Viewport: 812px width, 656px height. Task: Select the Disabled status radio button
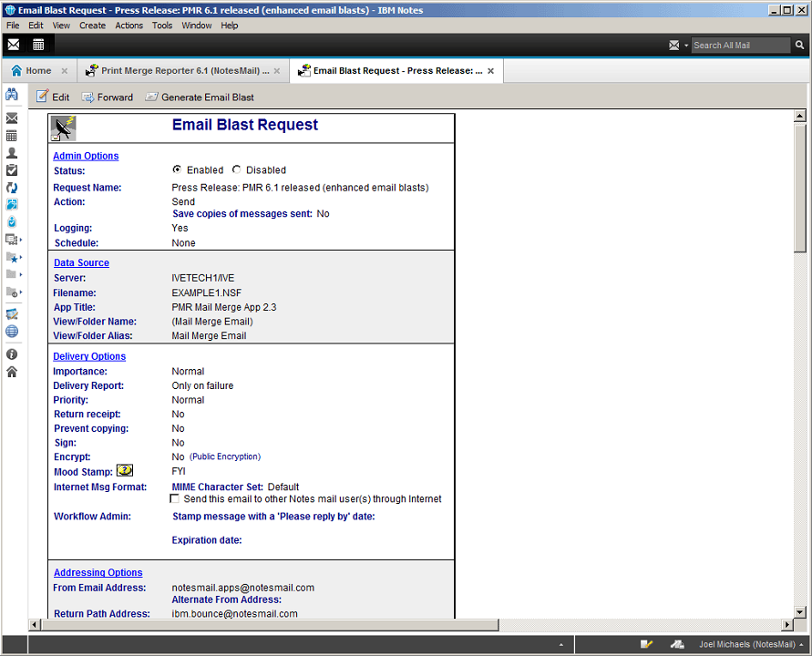pos(237,169)
